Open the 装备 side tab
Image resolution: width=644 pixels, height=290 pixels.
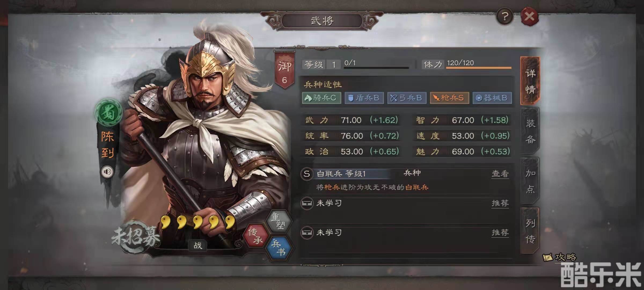(x=530, y=131)
